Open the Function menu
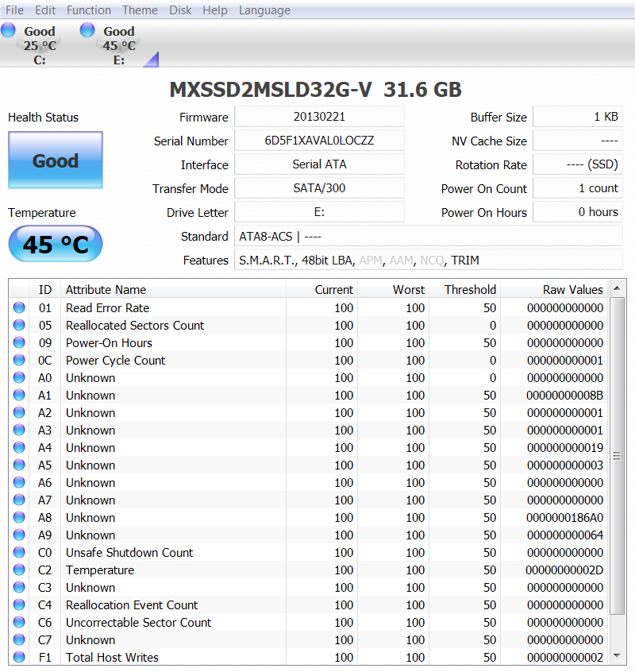This screenshot has height=672, width=635. coord(89,10)
